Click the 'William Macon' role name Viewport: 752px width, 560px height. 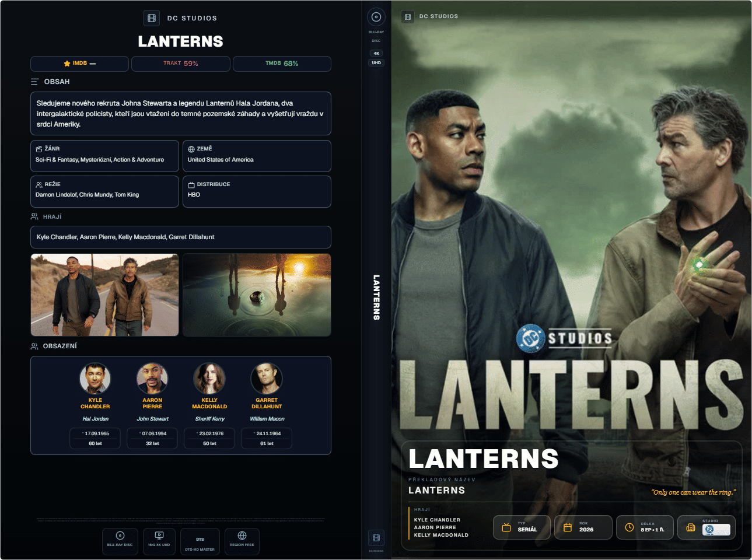pos(267,419)
